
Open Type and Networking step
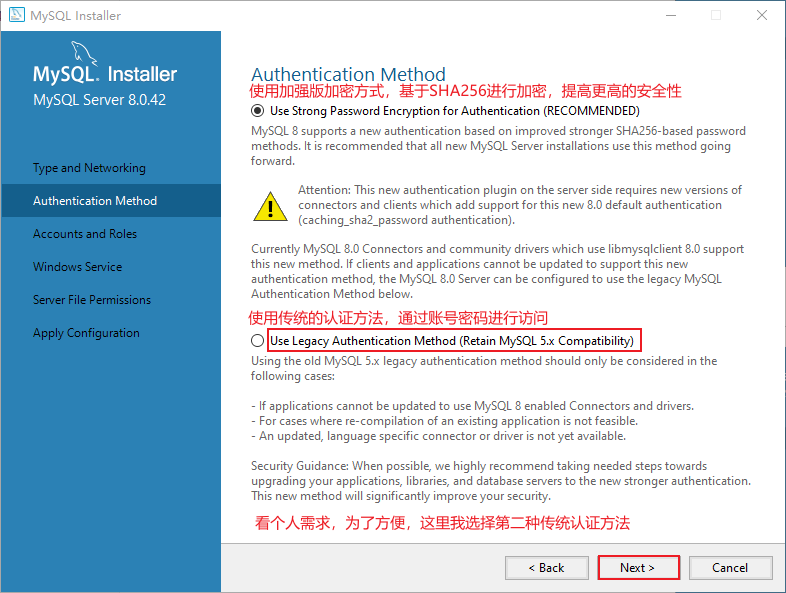coord(89,168)
